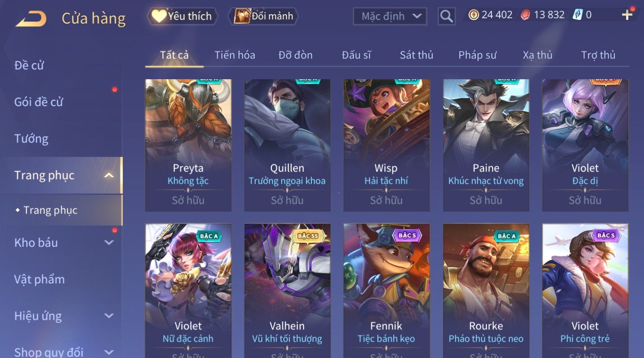
Task: Select the Sát thủ category tab
Action: 416,55
